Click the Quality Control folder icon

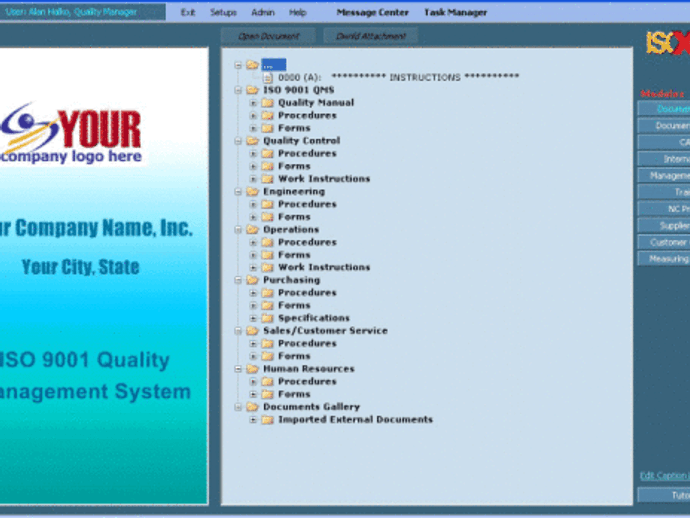click(x=252, y=141)
